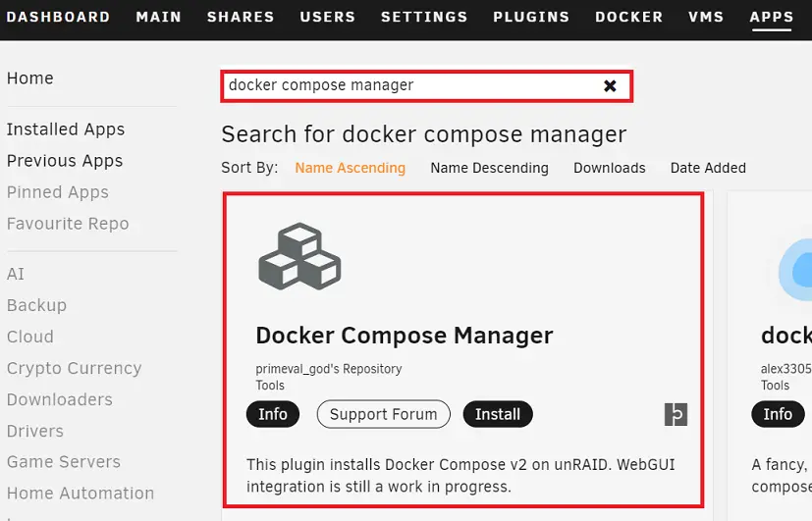Switch to the Settings tab
Viewport: 812px width, 521px height.
424,17
